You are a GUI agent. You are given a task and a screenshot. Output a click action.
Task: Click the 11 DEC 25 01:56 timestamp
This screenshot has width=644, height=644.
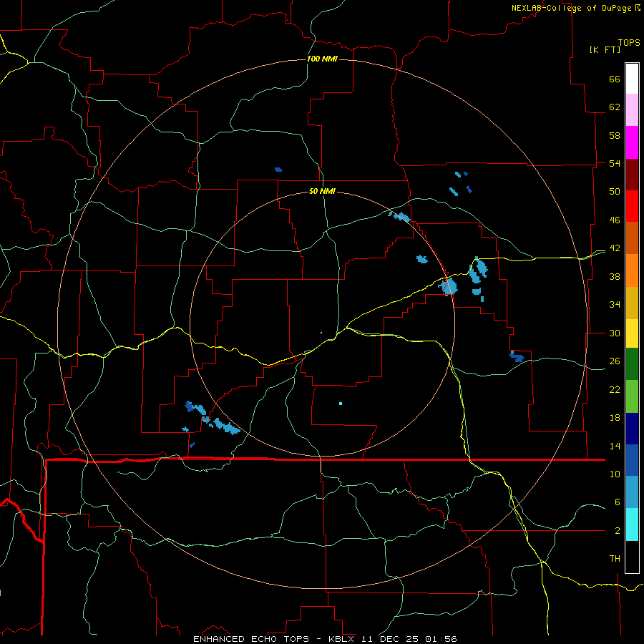pyautogui.click(x=409, y=639)
